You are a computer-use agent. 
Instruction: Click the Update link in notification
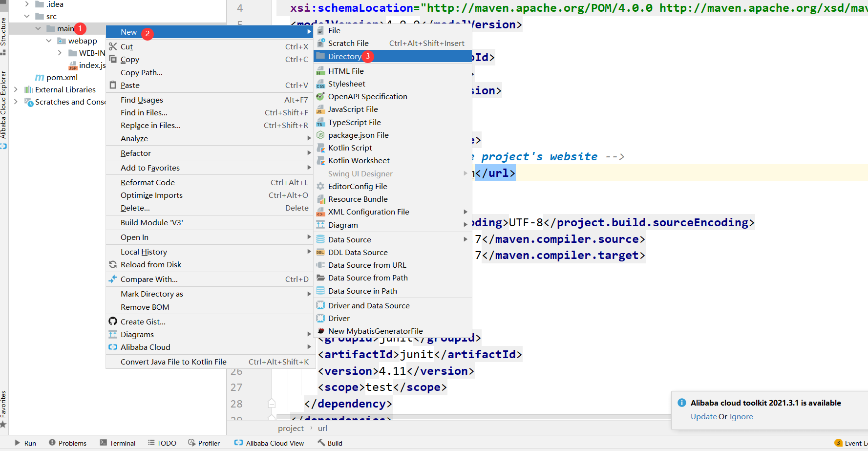point(703,417)
